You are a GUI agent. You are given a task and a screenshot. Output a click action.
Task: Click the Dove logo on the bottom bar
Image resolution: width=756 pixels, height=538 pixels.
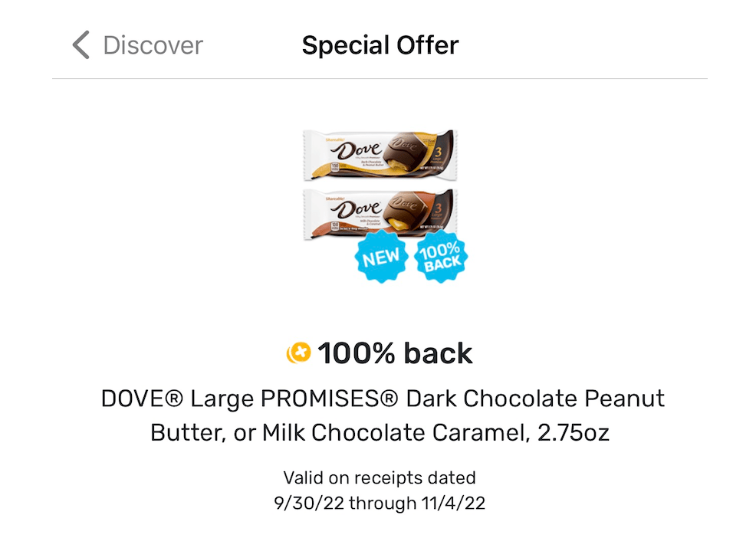tap(359, 208)
